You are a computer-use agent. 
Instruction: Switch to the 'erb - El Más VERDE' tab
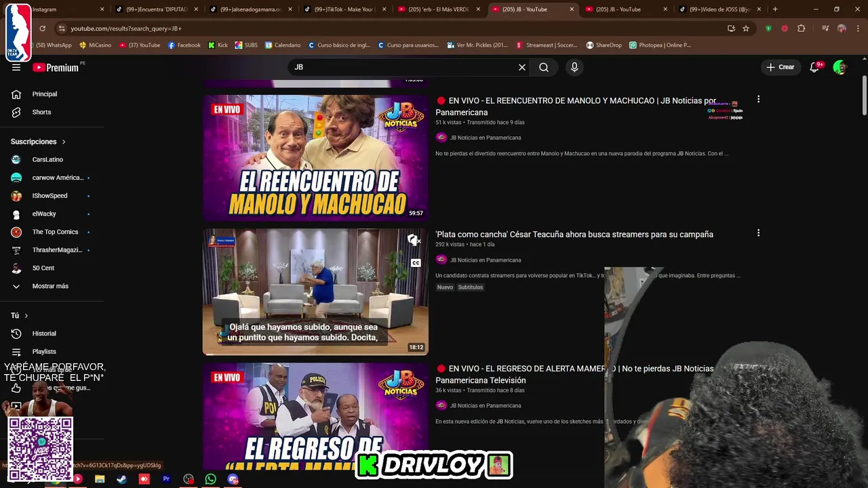439,9
